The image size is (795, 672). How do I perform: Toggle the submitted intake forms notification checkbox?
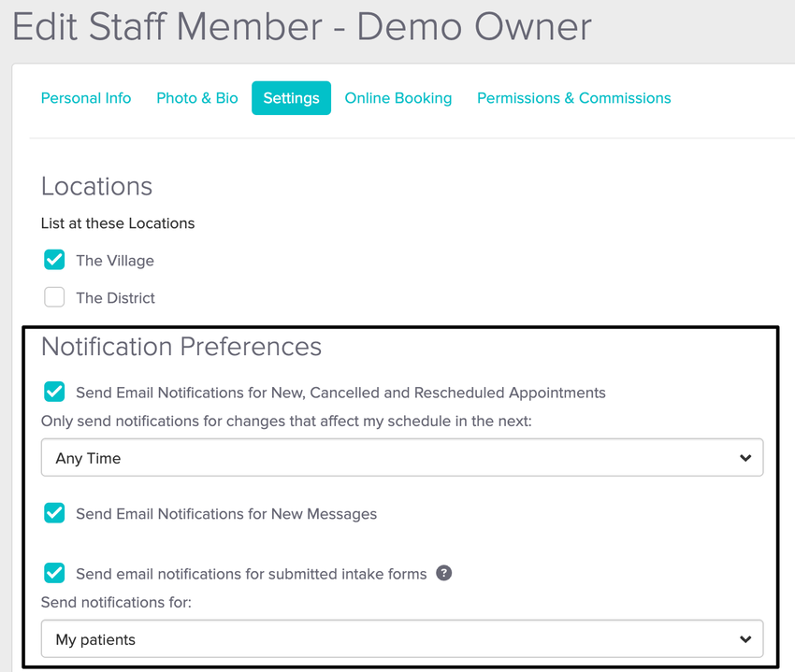point(54,573)
